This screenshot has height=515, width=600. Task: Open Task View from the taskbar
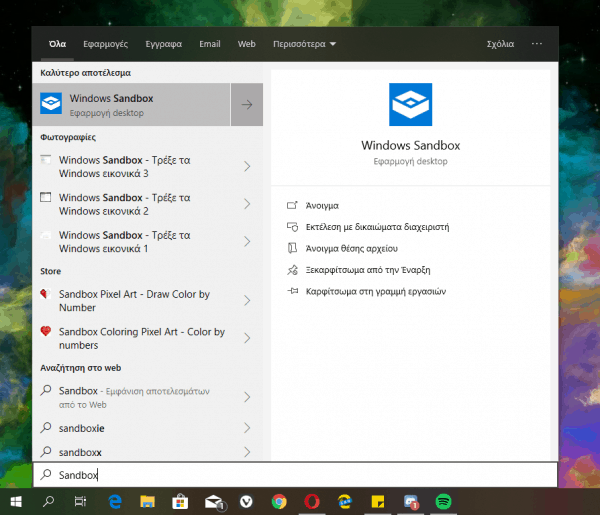tap(80, 502)
